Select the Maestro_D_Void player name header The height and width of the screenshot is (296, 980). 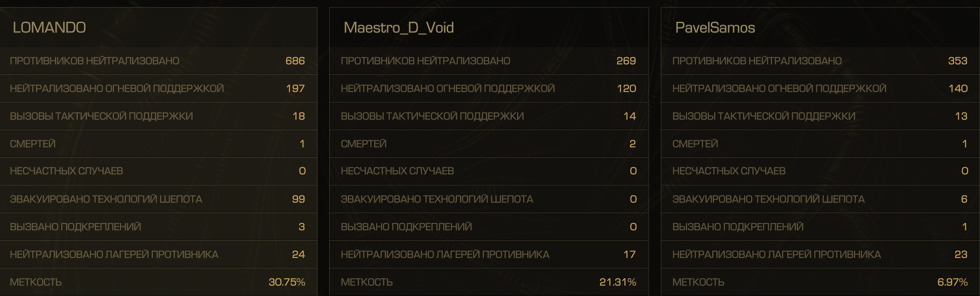click(399, 28)
